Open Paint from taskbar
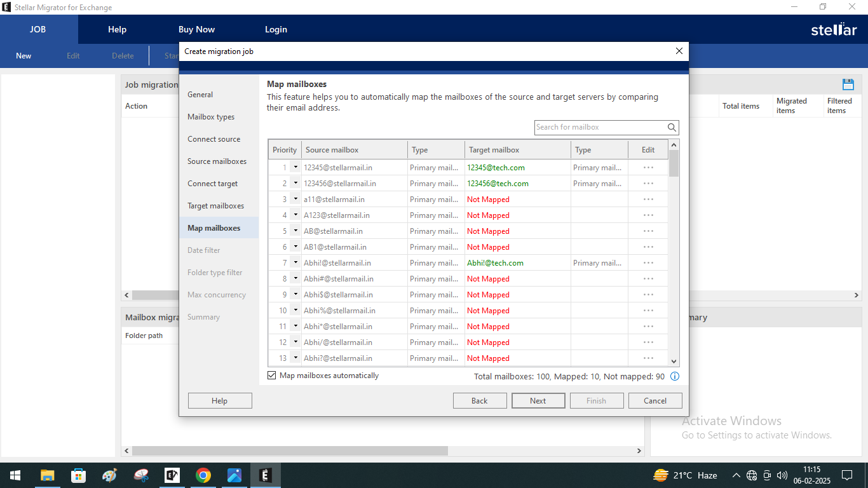 tap(109, 475)
